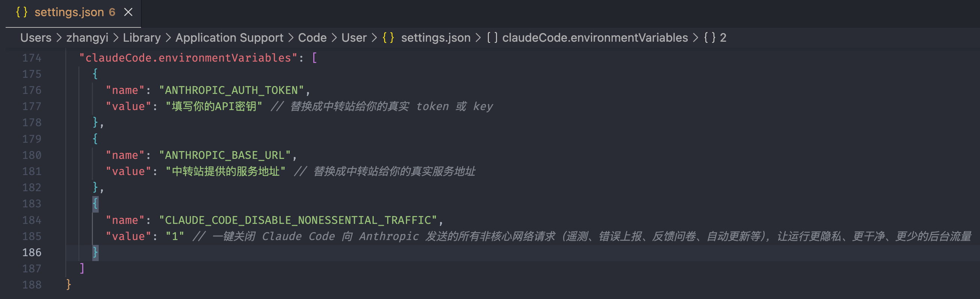The image size is (980, 299).
Task: Expand the Application Support breadcrumb
Action: tap(229, 38)
